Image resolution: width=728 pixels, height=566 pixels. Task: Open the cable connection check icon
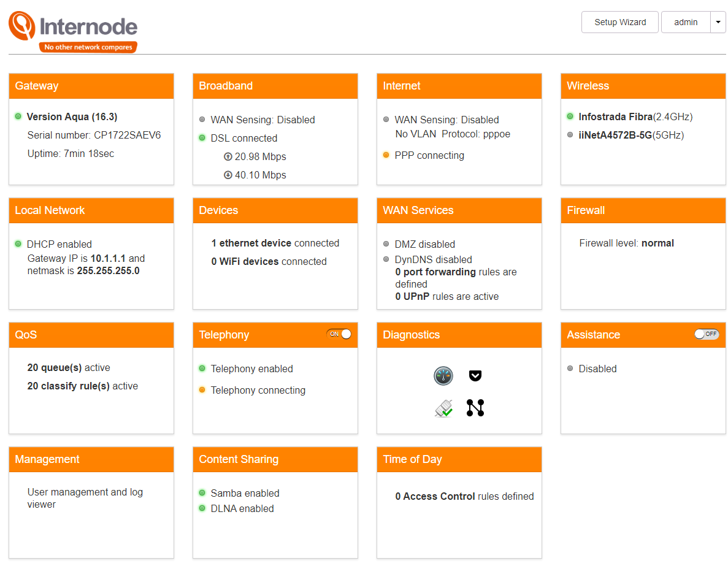pyautogui.click(x=444, y=408)
